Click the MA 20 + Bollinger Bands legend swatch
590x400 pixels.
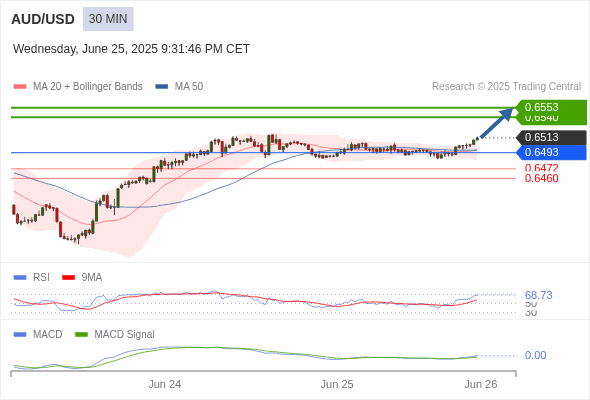click(20, 87)
